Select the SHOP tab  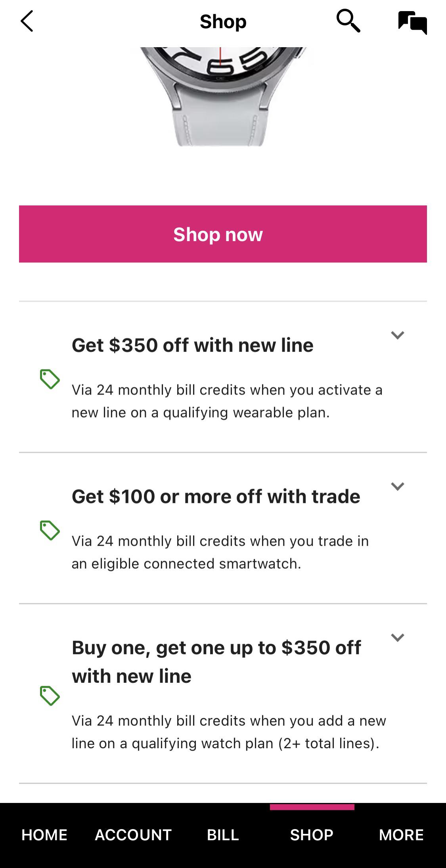coord(312,835)
